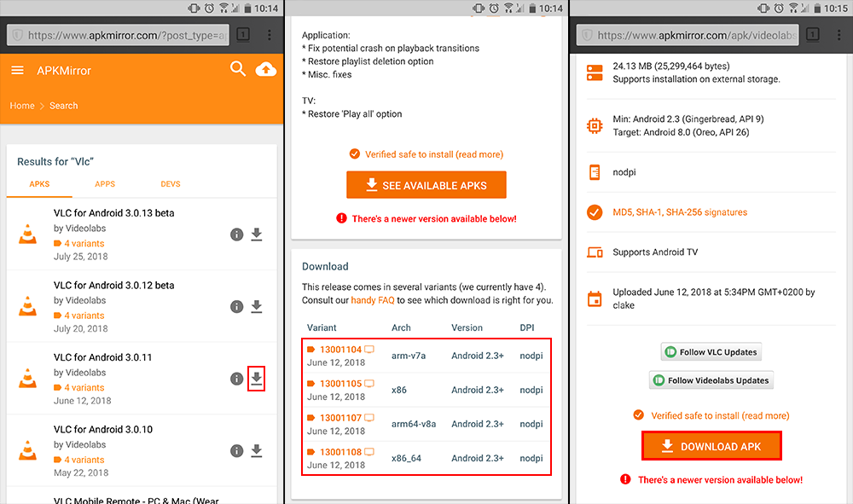
Task: Click the alarm clock status icon in left screen
Action: click(209, 9)
